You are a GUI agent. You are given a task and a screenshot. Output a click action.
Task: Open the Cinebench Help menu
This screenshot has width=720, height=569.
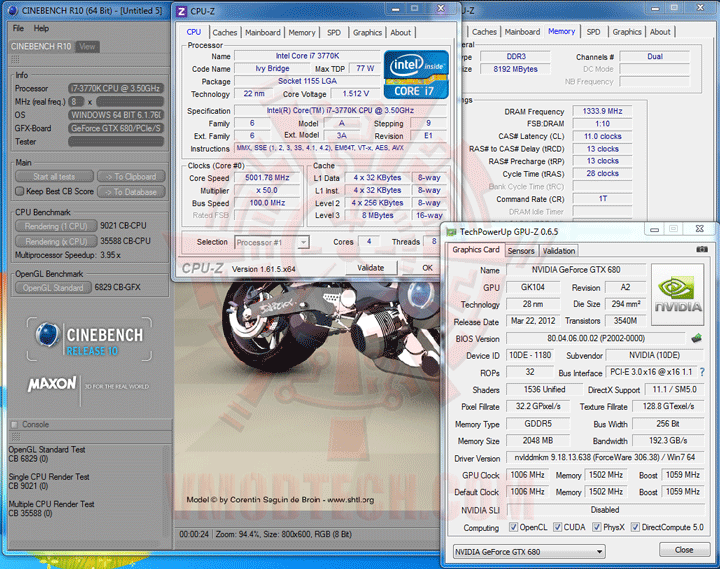point(41,28)
